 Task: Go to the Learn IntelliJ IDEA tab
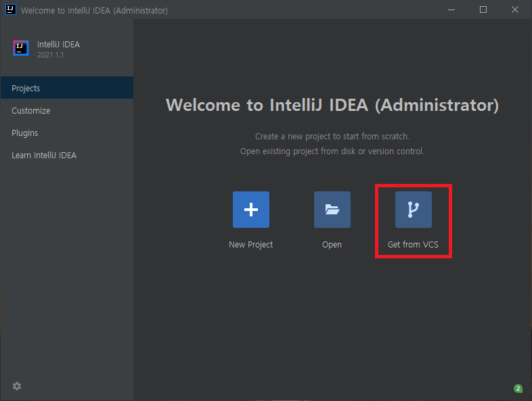(67, 156)
